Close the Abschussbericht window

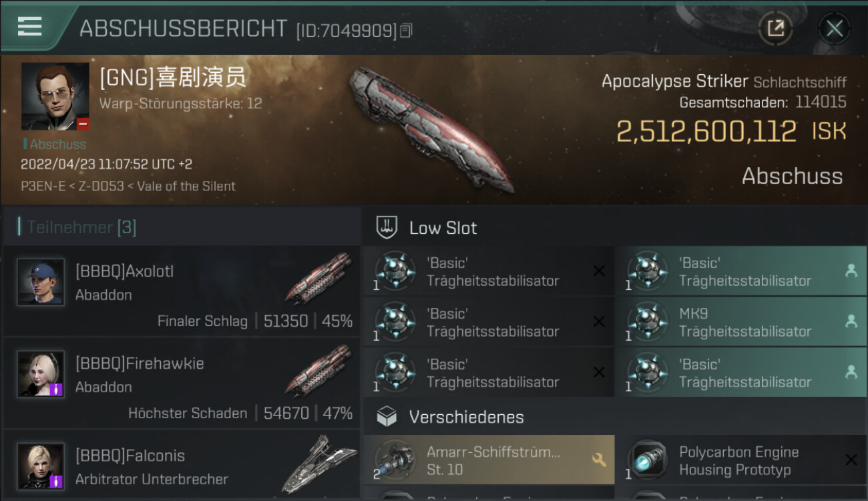[835, 29]
